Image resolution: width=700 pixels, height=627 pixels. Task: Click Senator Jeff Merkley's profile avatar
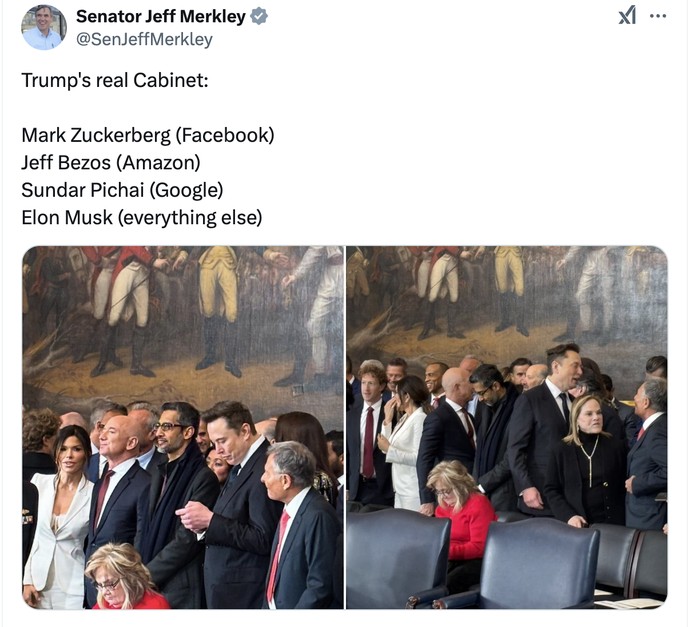43,27
